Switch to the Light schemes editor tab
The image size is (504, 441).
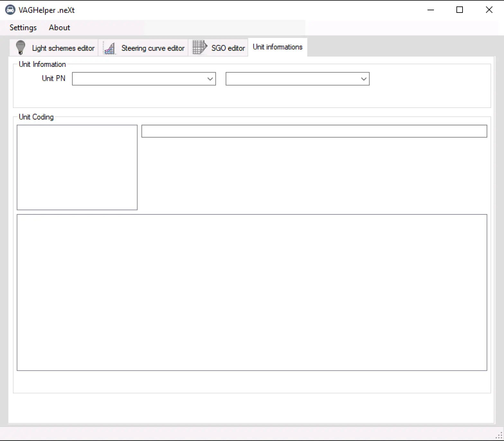pos(63,48)
